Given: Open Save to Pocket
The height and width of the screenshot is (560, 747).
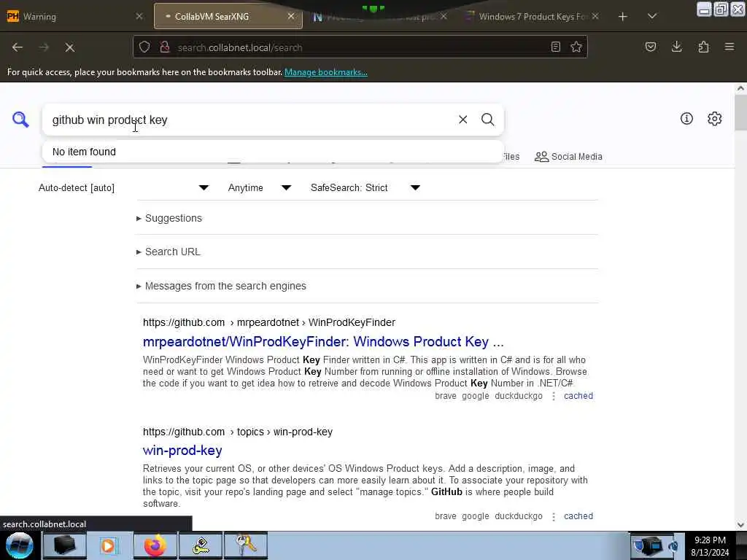Looking at the screenshot, I should pyautogui.click(x=650, y=47).
